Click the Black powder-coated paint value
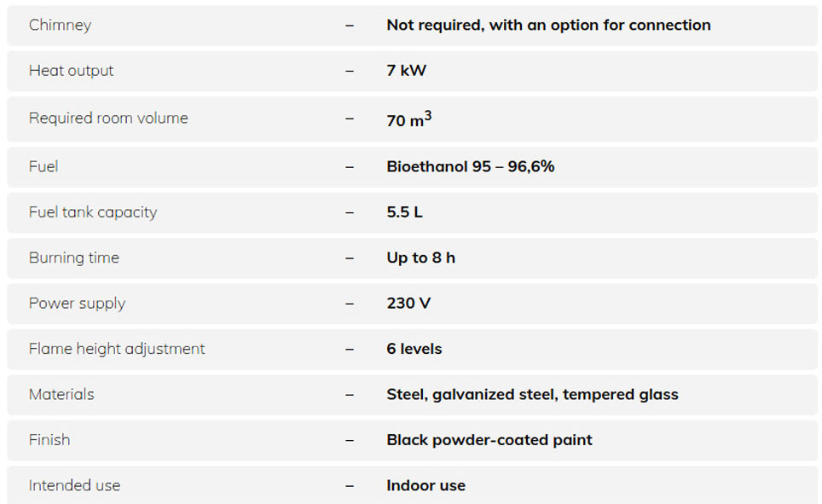Image resolution: width=822 pixels, height=504 pixels. [x=489, y=440]
